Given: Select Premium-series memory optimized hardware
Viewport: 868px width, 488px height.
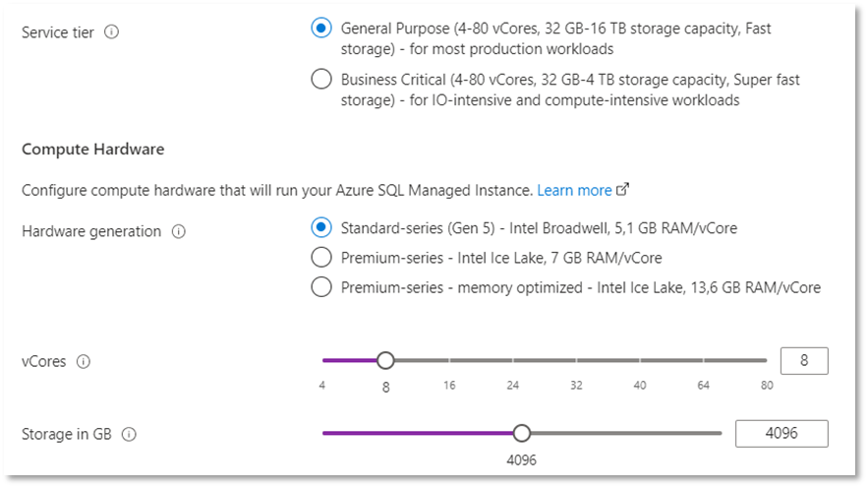Looking at the screenshot, I should click(320, 287).
